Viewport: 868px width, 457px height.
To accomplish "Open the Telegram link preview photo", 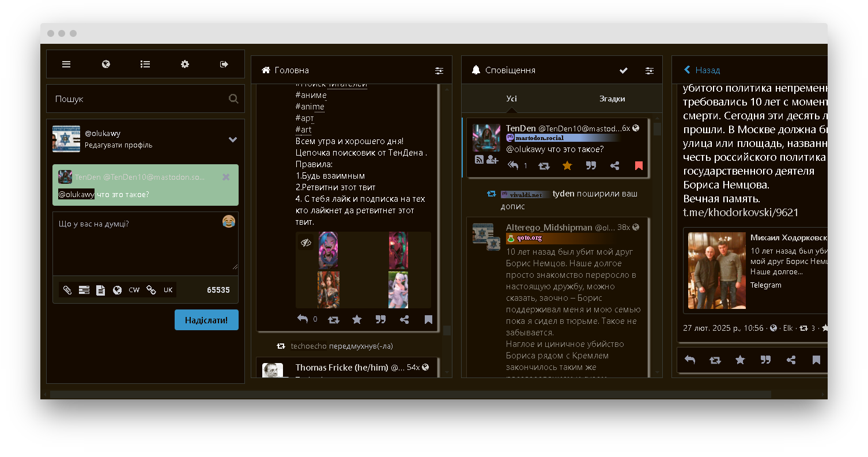I will (x=717, y=270).
